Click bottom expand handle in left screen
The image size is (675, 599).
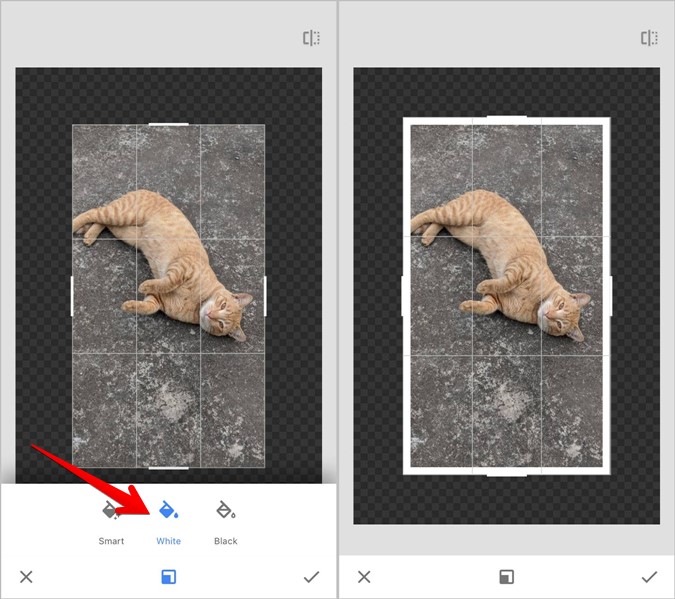tap(169, 468)
